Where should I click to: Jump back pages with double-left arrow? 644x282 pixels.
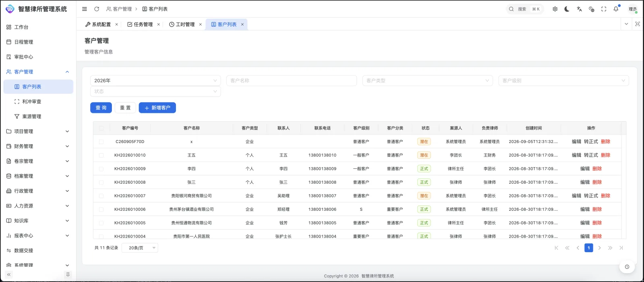pyautogui.click(x=567, y=248)
